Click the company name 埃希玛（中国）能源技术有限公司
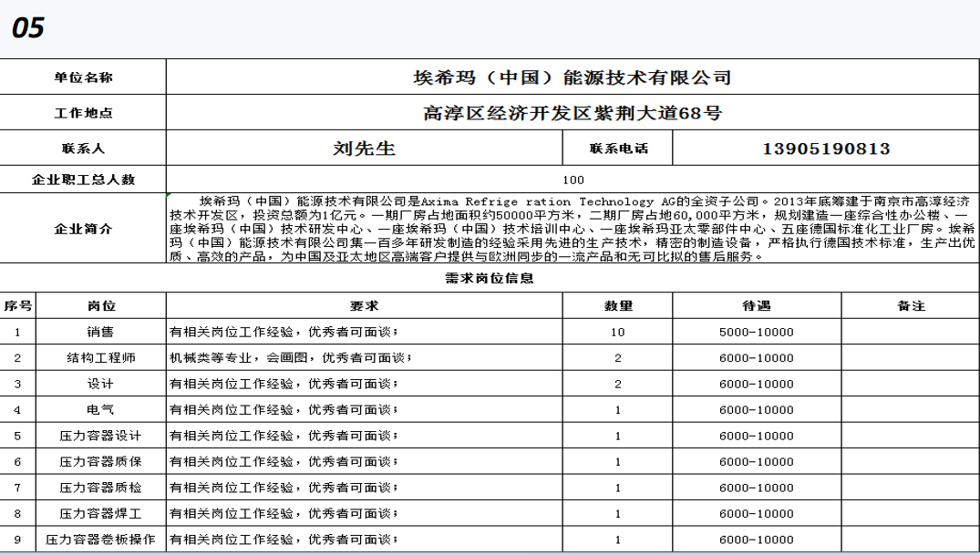Screen dimensions: 980x555 click(x=573, y=77)
